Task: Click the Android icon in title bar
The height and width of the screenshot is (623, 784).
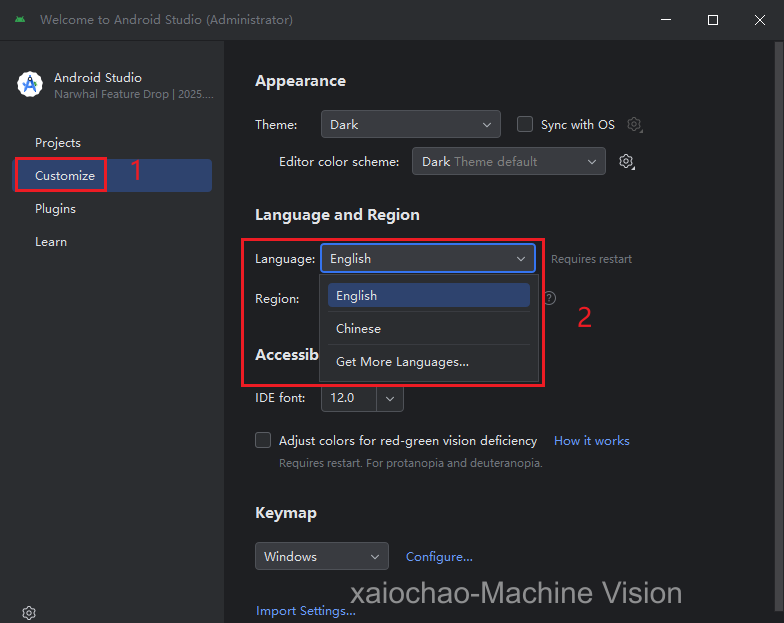Action: 20,20
